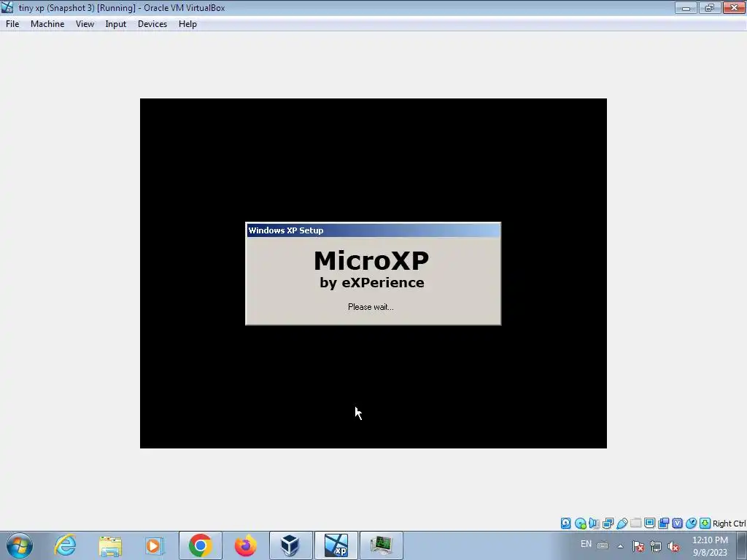Open the Help menu
Screen dimensions: 747x560
pyautogui.click(x=187, y=24)
